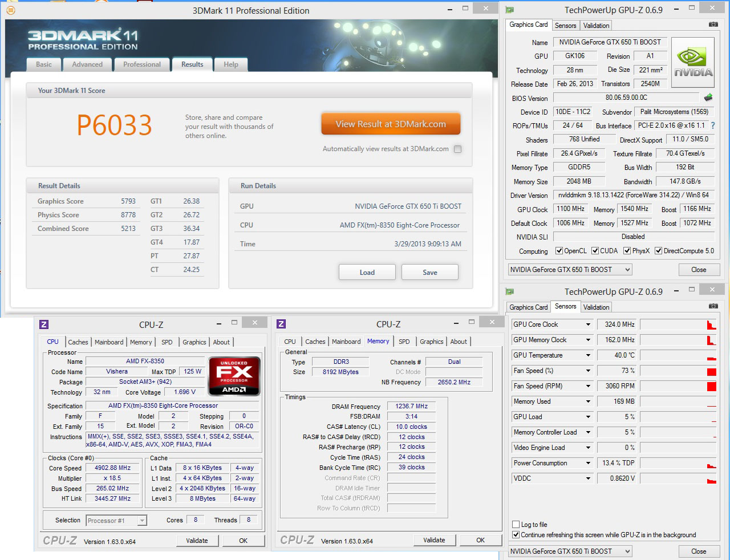The height and width of the screenshot is (560, 730).
Task: Open the GPU selector dropdown in lower GPU-Z Sensors window
Action: [x=570, y=551]
